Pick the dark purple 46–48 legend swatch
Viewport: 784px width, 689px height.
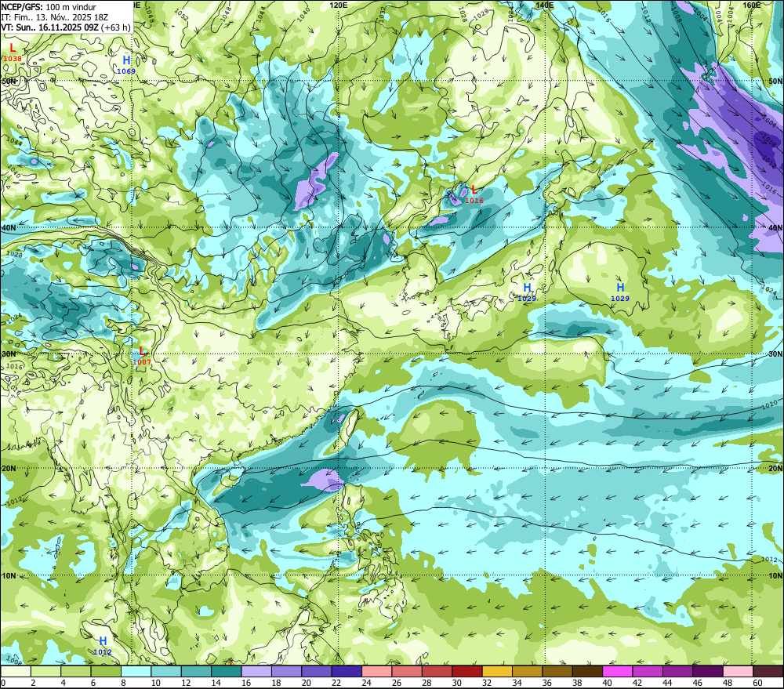[x=708, y=672]
